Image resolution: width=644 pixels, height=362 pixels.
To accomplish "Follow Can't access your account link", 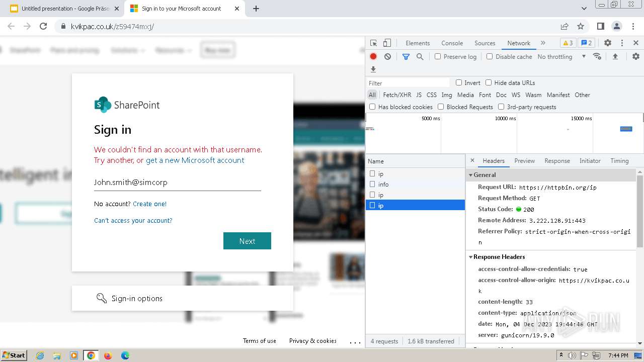I will click(x=133, y=220).
